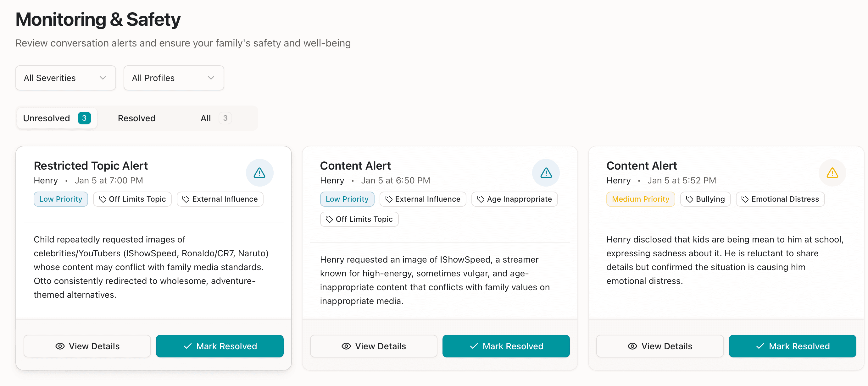Select the Medium Priority badge on the bullying alert

[x=641, y=199]
